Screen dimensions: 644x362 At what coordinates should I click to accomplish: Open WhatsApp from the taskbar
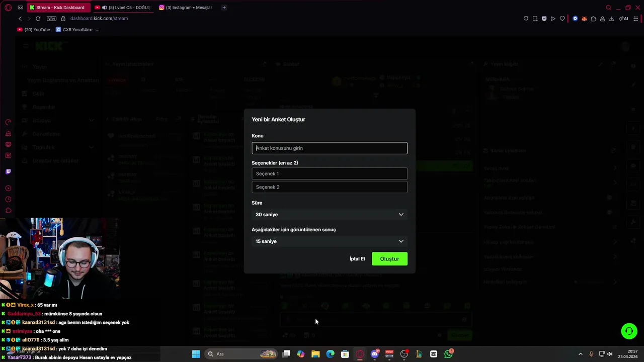[x=448, y=354]
